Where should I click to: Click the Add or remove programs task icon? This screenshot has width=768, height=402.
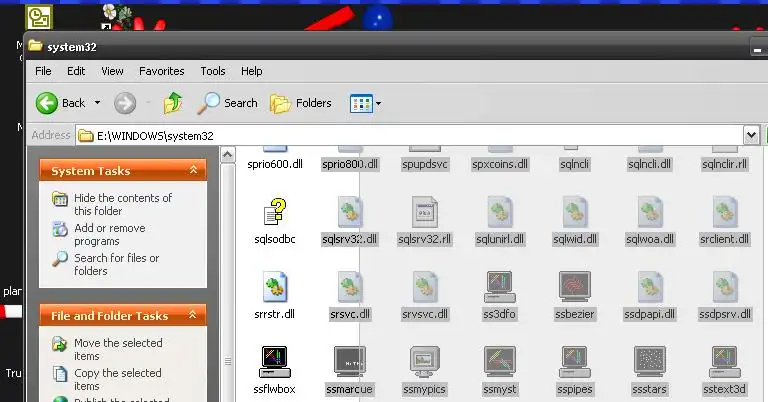(x=60, y=229)
